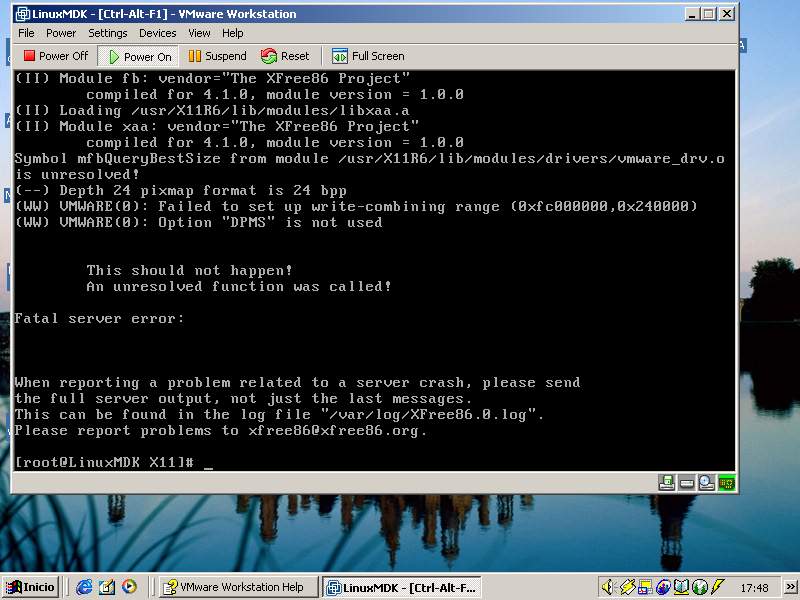Expand the taskbar overflow chevron
This screenshot has height=600, width=800.
[x=790, y=587]
